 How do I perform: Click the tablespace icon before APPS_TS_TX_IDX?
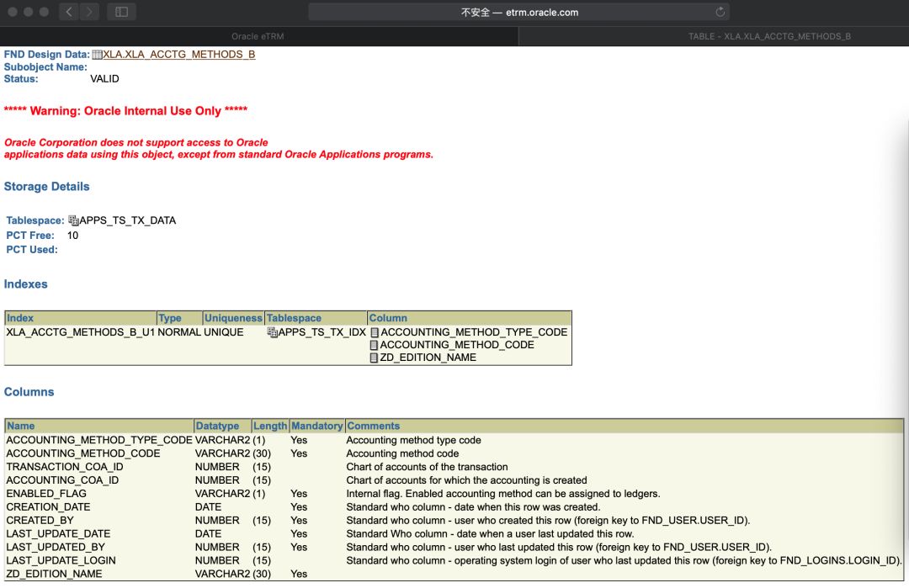pos(271,331)
